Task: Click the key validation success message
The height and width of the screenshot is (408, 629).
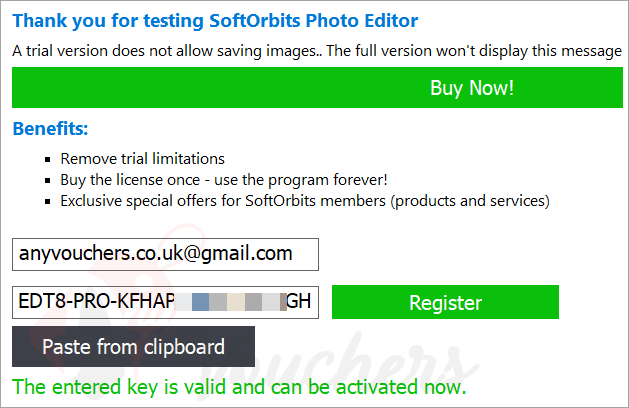Action: pos(238,386)
